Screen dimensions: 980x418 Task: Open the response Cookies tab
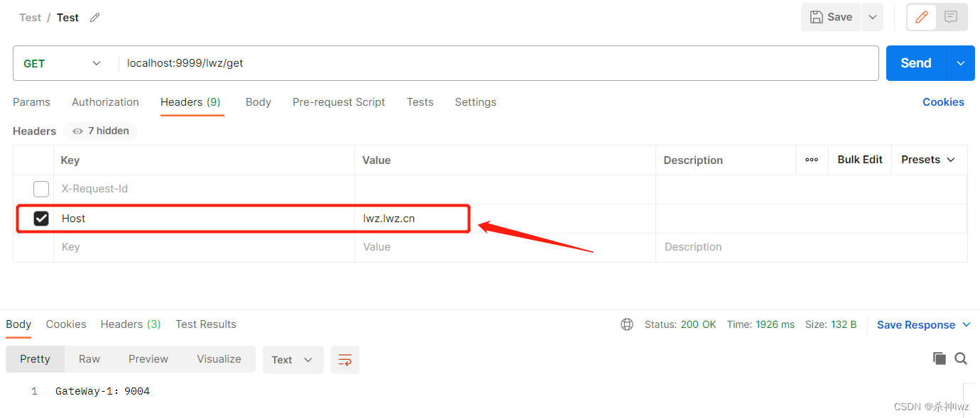[66, 324]
